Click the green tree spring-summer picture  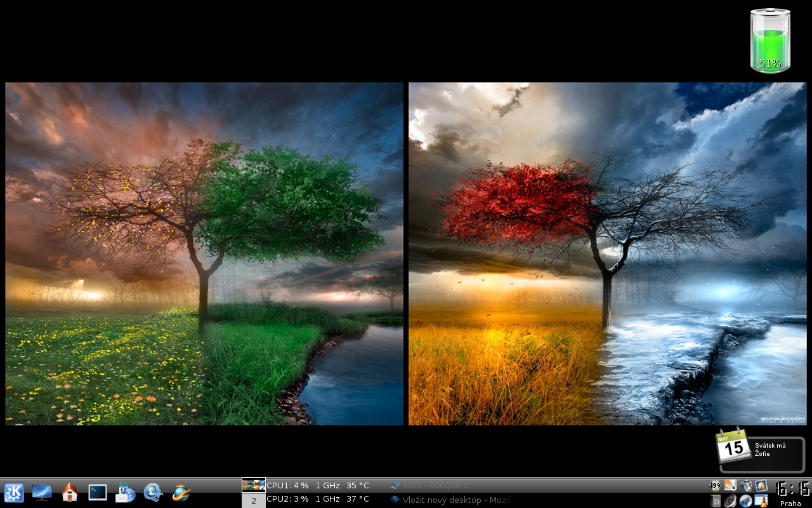tap(204, 253)
